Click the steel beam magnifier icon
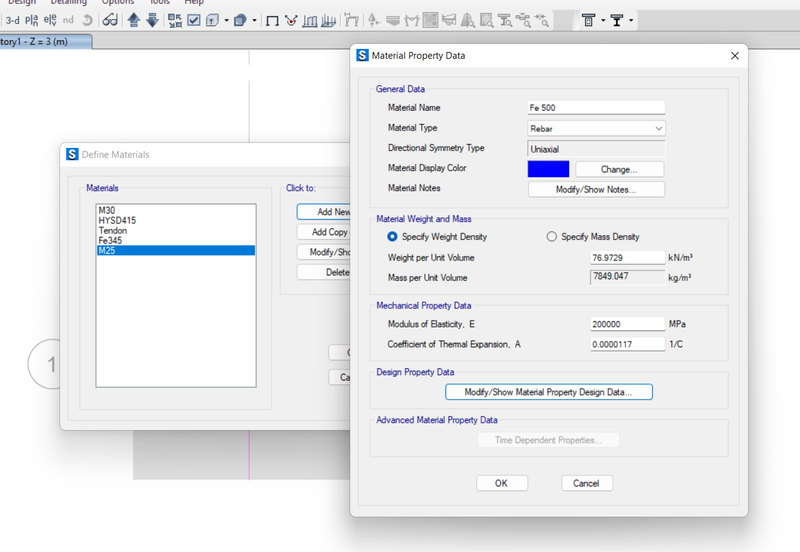The image size is (800, 552). (505, 20)
